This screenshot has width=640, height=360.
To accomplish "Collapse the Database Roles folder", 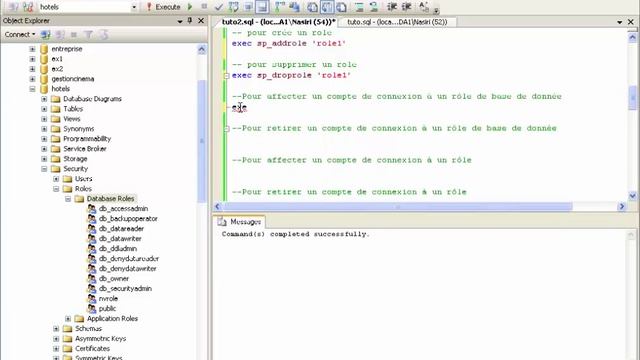I will tap(68, 199).
